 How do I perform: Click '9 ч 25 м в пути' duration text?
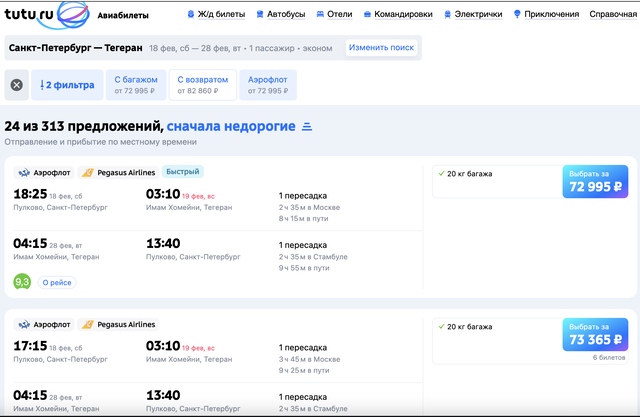[x=304, y=370]
